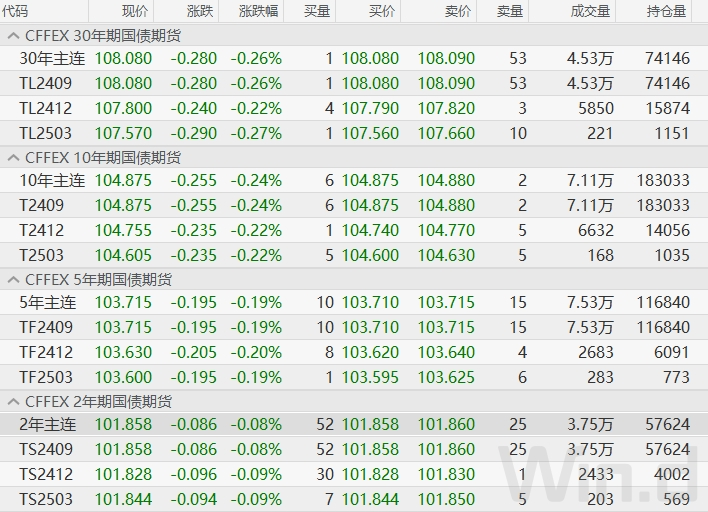Select the 10年主连 contract row
This screenshot has height=512, width=708.
(354, 181)
